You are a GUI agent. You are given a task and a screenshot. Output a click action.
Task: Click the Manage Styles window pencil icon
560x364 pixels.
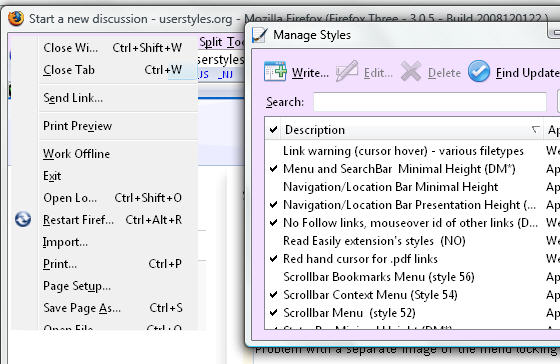coord(259,35)
